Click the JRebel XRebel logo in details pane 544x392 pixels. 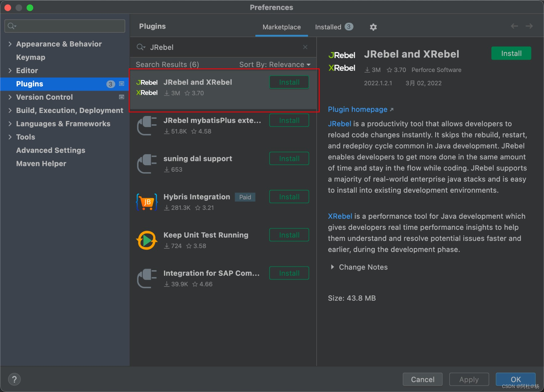click(x=342, y=62)
